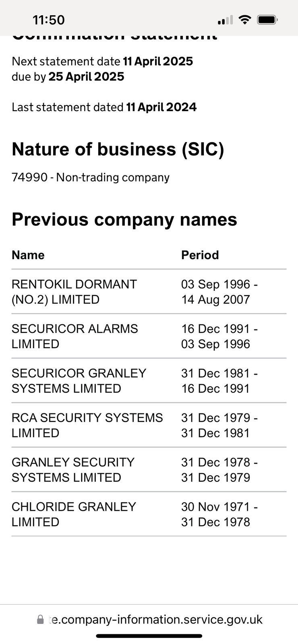Select the CHLORIDE GRANLEY LIMITED entry
298x644 pixels.
[74, 514]
